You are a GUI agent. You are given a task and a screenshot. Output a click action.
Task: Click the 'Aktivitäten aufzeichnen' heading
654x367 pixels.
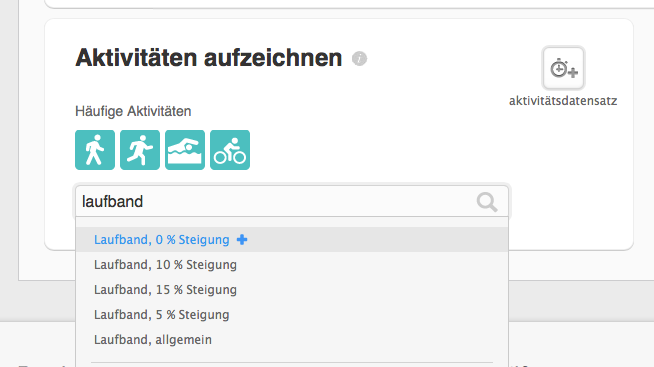(209, 58)
